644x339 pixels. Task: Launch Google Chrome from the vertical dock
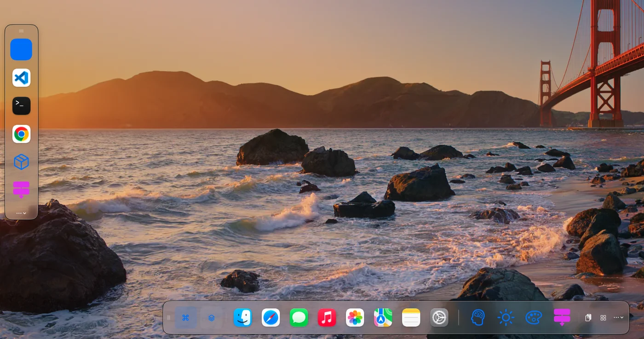pos(21,134)
